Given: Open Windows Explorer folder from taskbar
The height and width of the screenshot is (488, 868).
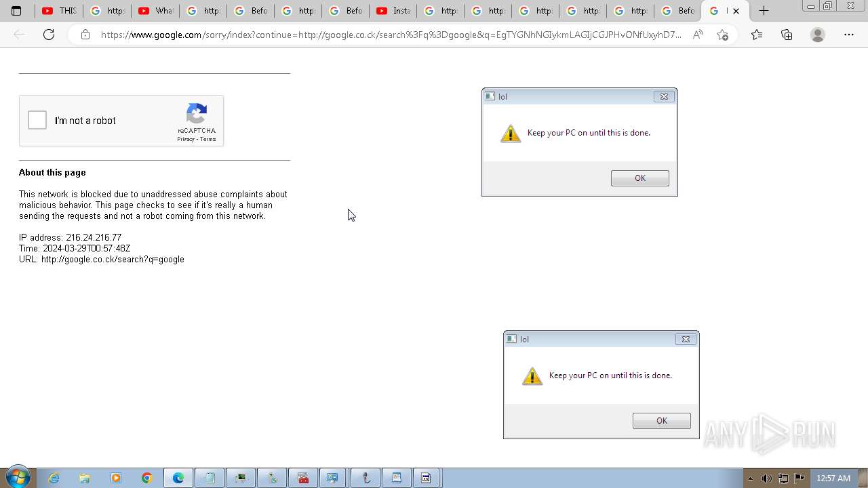Looking at the screenshot, I should (85, 478).
